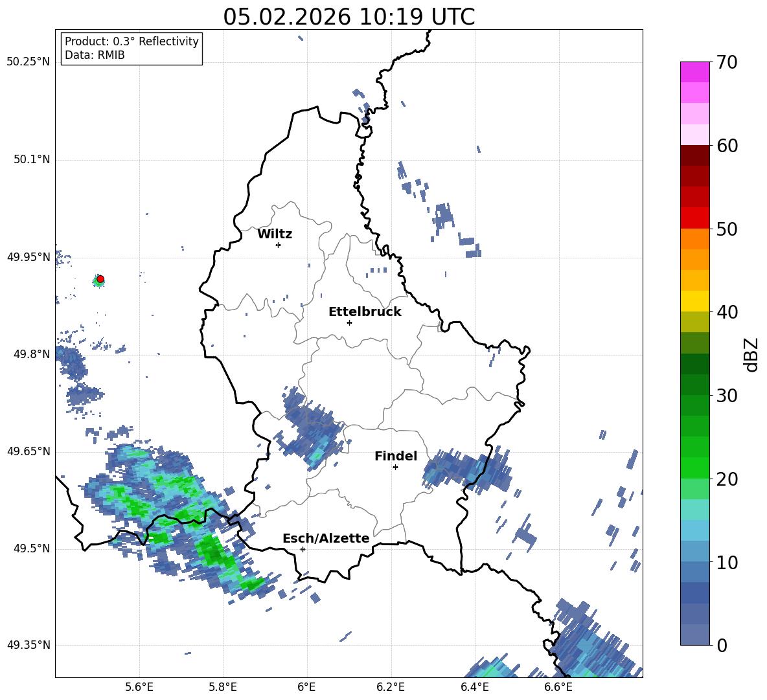The image size is (767, 700).
Task: Click the 49.35°N latitude label
Action: [29, 645]
